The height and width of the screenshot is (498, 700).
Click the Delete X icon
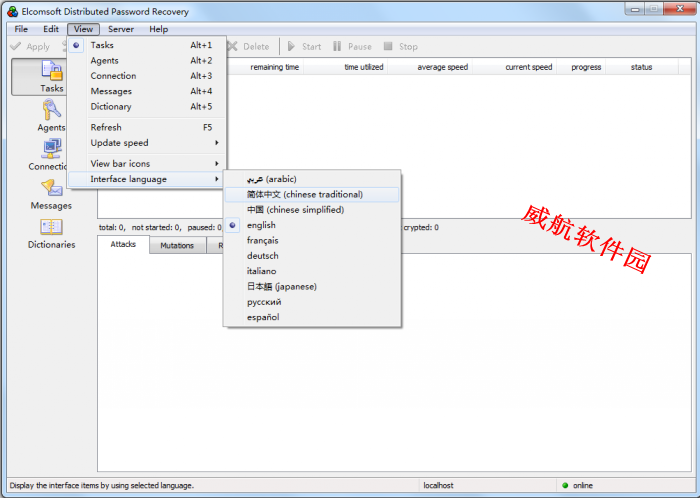coord(232,46)
